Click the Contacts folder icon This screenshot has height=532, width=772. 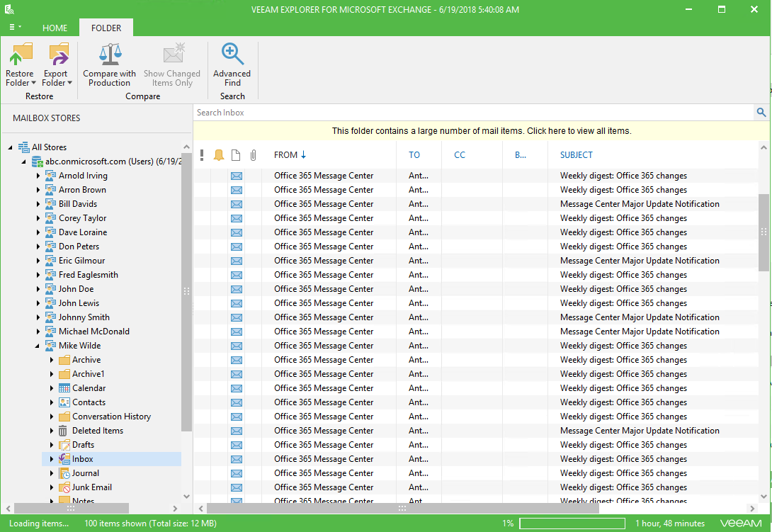(64, 402)
